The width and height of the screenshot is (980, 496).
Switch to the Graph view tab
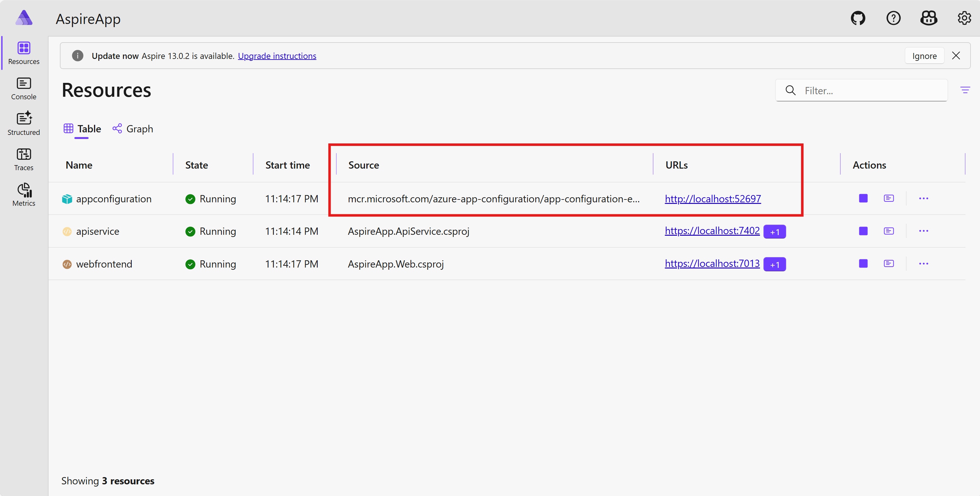133,129
